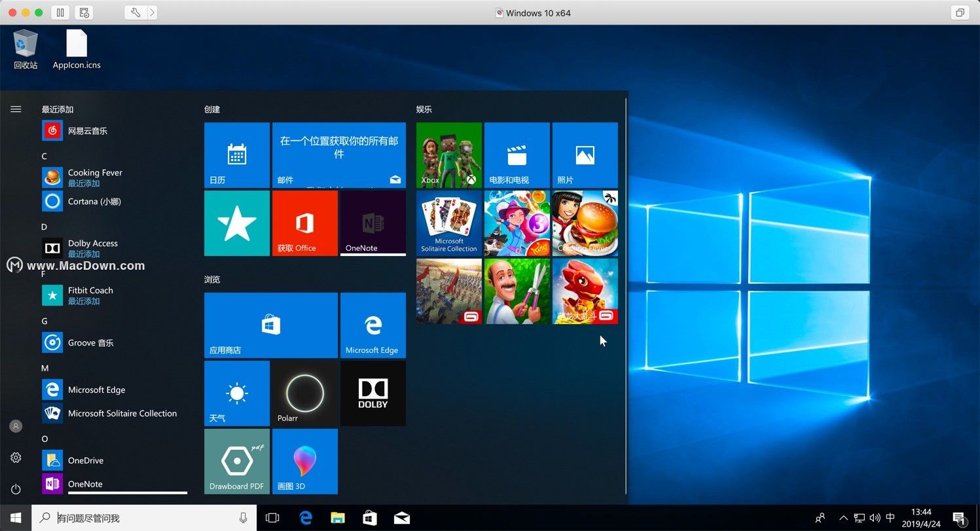
Task: Click the taskbar clock showing 13:44
Action: (x=920, y=518)
